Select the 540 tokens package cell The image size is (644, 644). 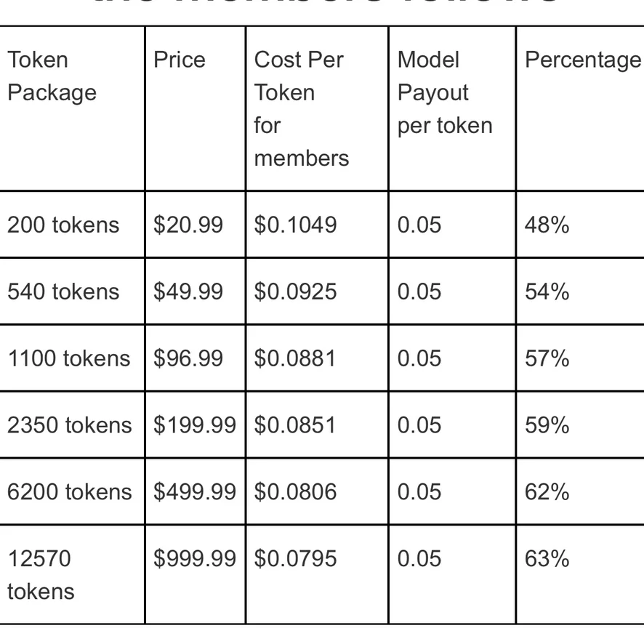coord(63,291)
